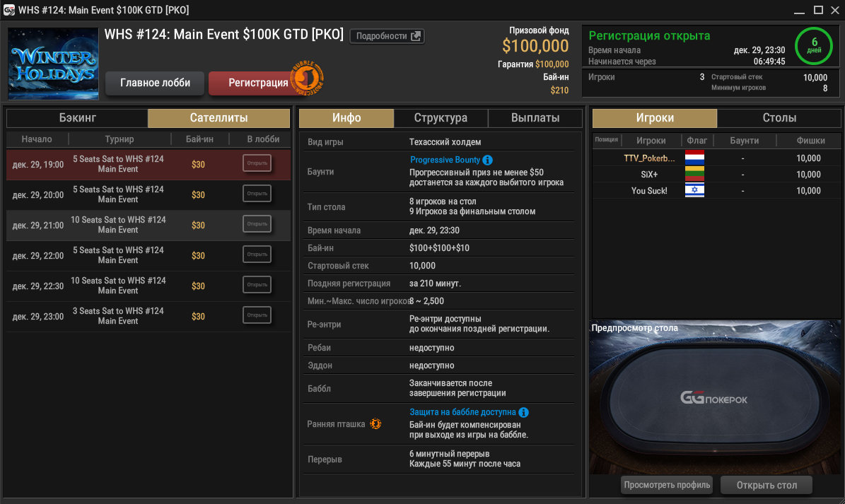Click the green 6-day countdown circle
Viewport: 845px width, 504px height.
point(814,46)
